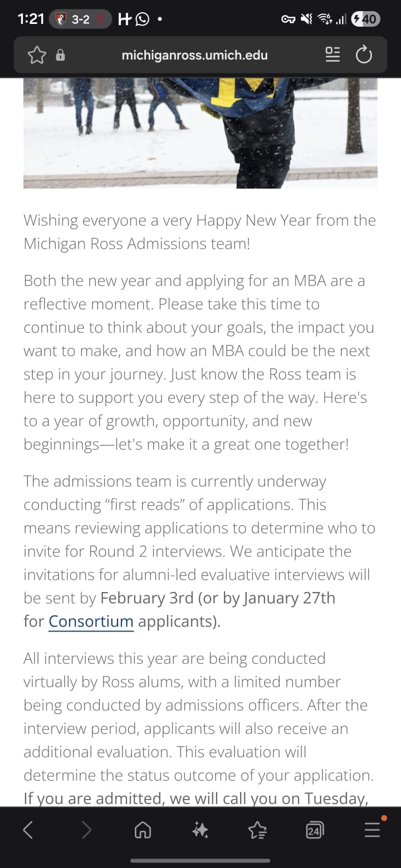This screenshot has width=401, height=868.
Task: Open saved bookmarks list icon
Action: coord(257,831)
